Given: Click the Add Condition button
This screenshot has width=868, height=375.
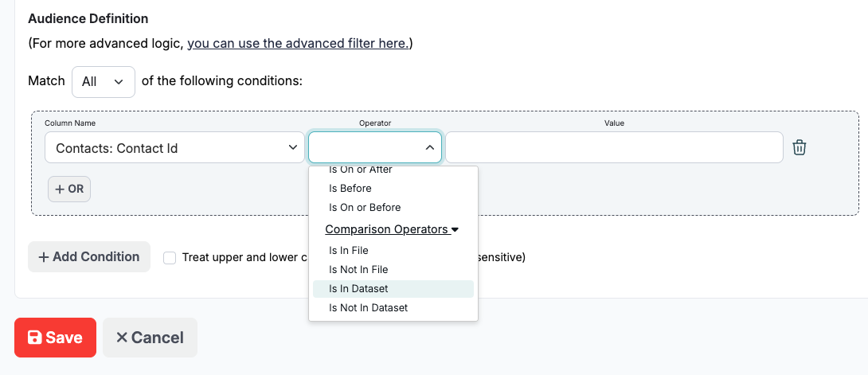Looking at the screenshot, I should tap(89, 256).
